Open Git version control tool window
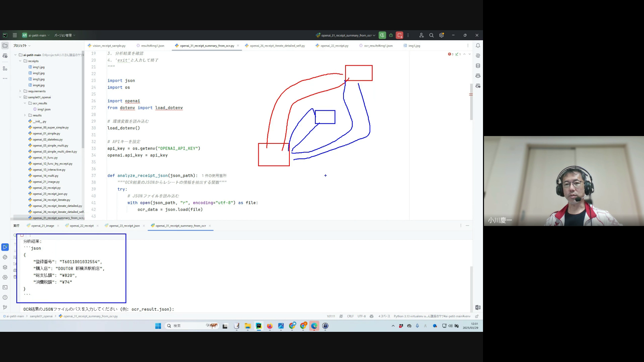644x362 pixels. coord(5,307)
